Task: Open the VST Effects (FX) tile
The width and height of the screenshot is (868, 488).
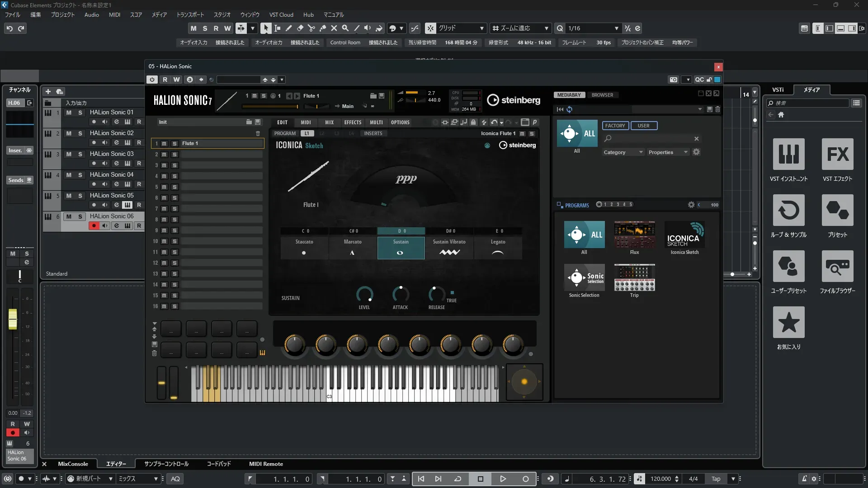Action: click(837, 154)
